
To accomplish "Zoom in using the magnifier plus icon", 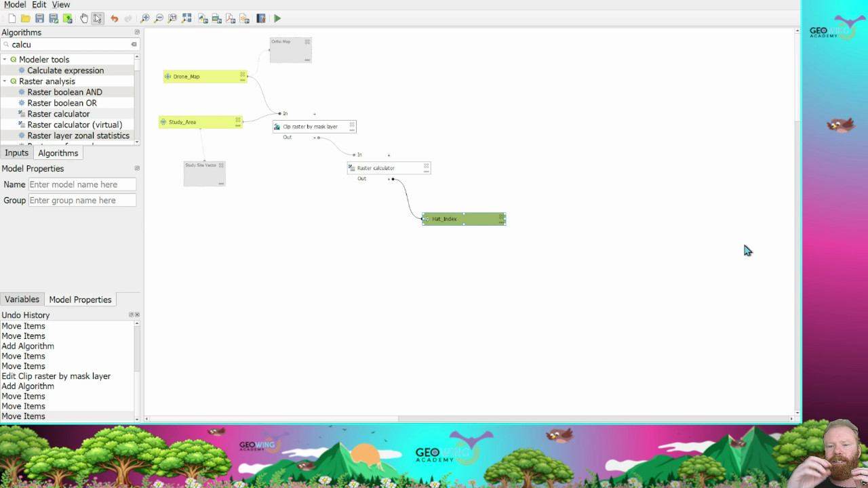I will coord(144,18).
